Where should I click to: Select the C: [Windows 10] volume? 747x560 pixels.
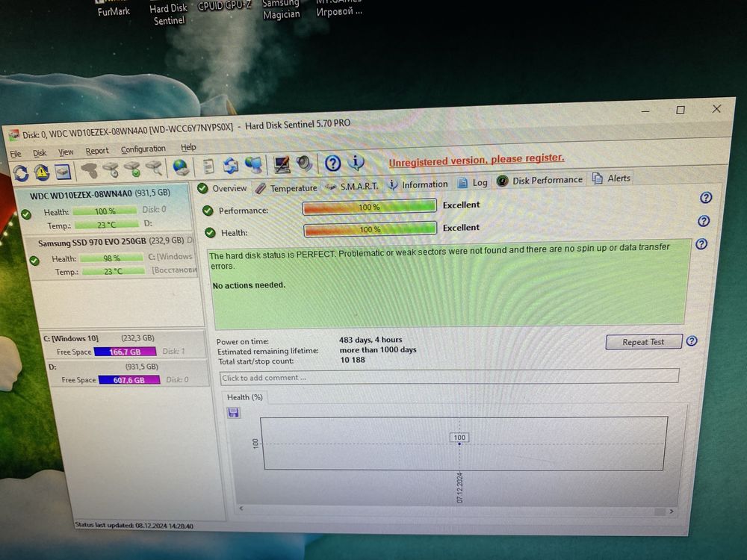(125, 345)
